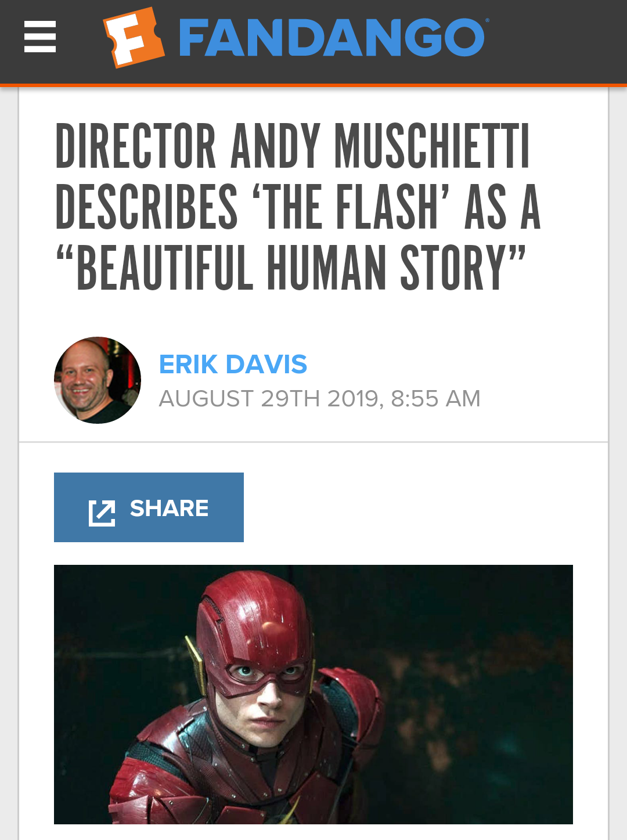The width and height of the screenshot is (627, 840).
Task: Open Erik Davis's round profile photo
Action: (x=98, y=380)
